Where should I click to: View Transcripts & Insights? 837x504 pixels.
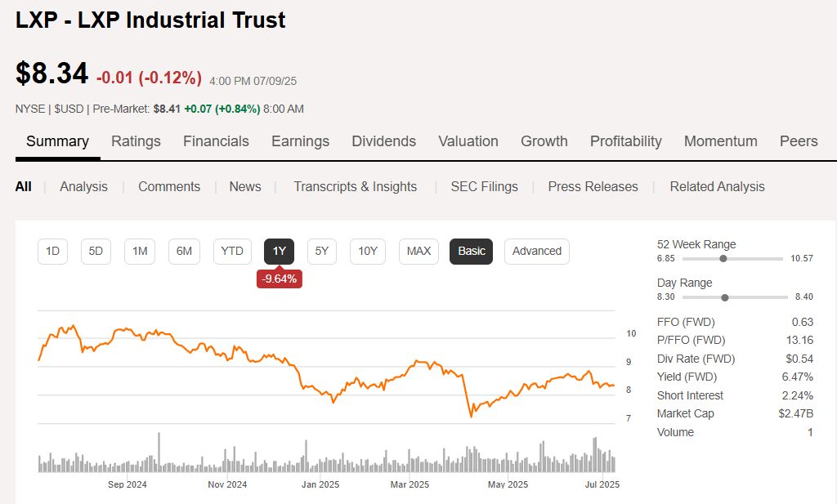pyautogui.click(x=356, y=186)
